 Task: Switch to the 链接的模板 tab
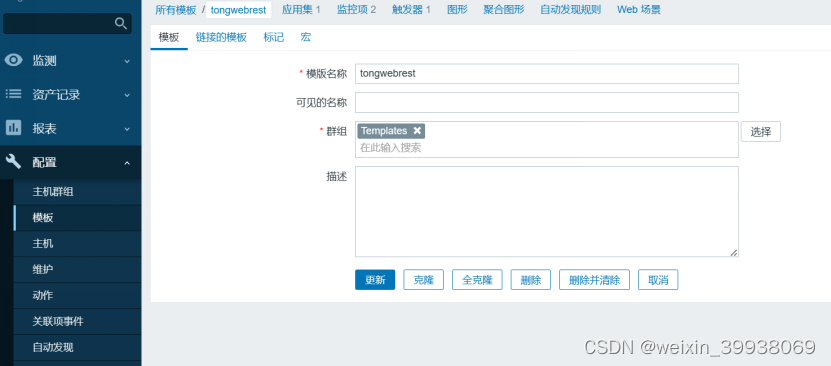[221, 37]
